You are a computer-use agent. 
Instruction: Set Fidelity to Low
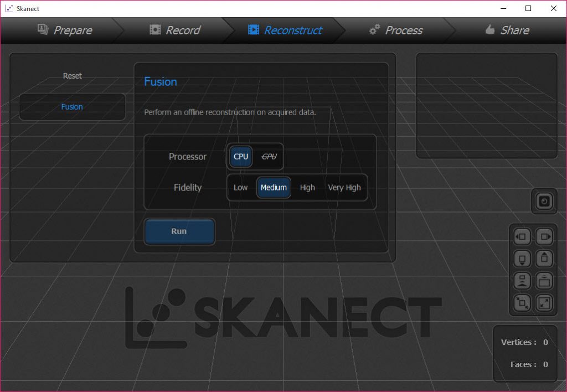click(240, 188)
